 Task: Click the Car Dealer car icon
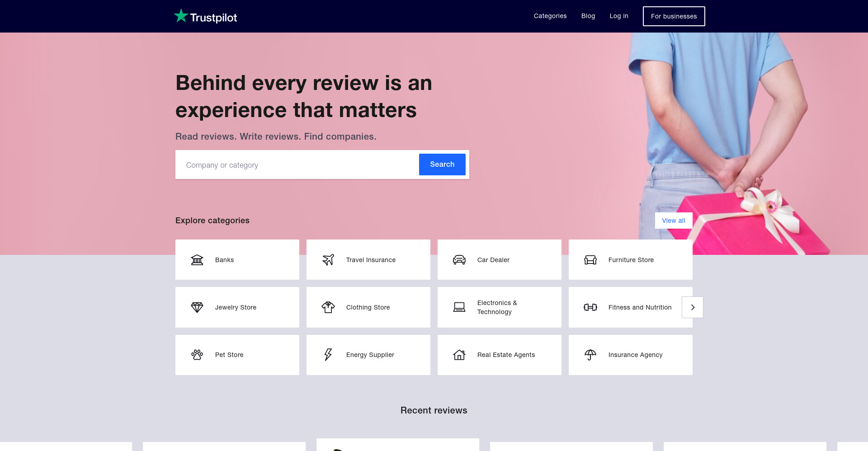coord(459,260)
